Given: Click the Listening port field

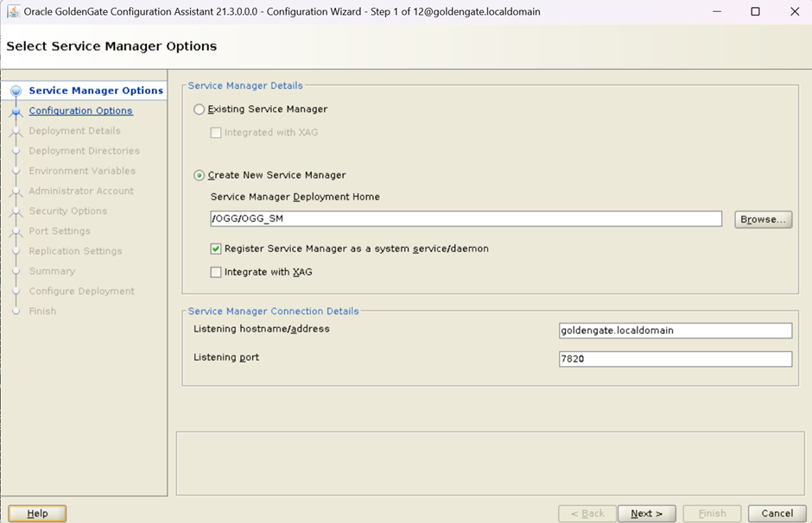Looking at the screenshot, I should (675, 359).
